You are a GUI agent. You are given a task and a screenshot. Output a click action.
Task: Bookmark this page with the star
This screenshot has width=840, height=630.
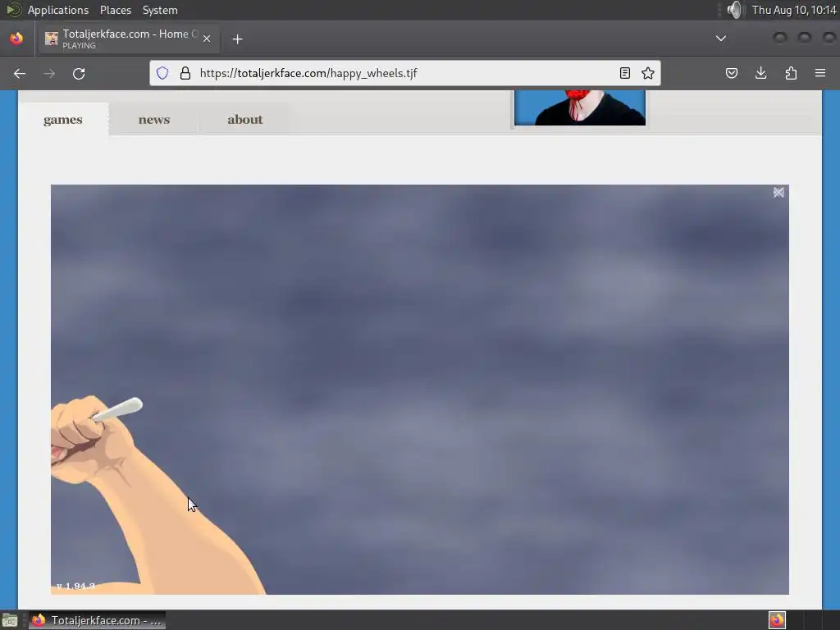point(648,73)
